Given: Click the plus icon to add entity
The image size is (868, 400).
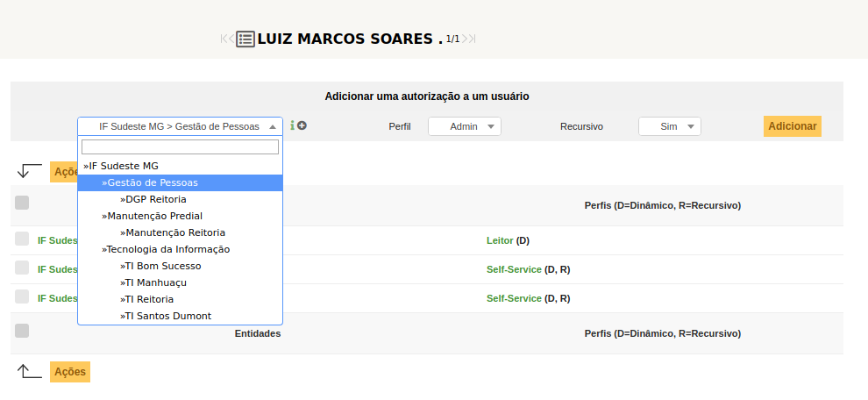Looking at the screenshot, I should [x=302, y=125].
